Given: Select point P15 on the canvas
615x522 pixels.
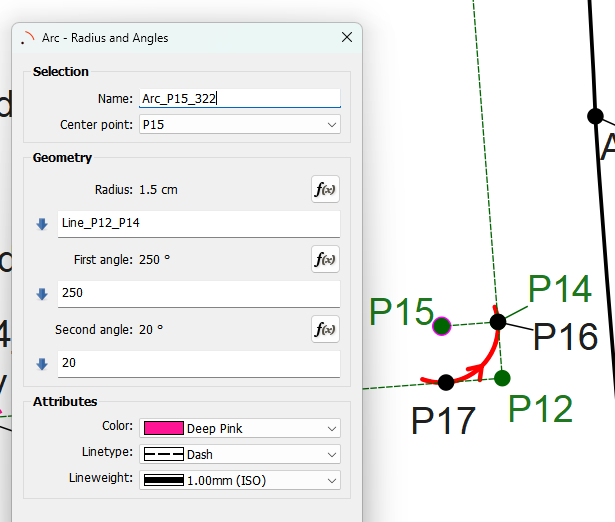Looking at the screenshot, I should coord(442,324).
